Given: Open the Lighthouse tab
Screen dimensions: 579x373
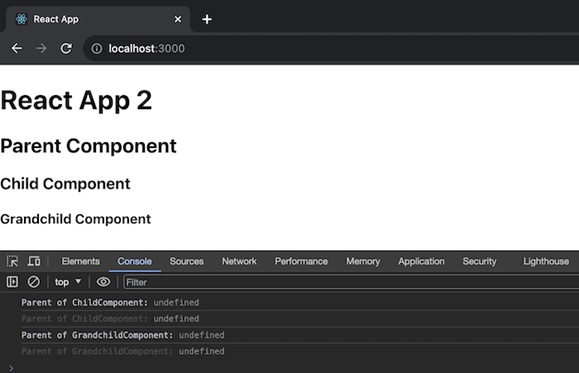Looking at the screenshot, I should (546, 261).
